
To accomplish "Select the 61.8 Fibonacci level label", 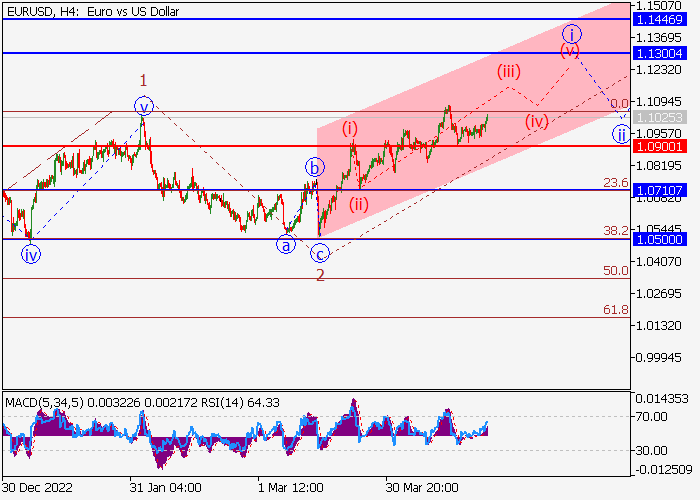I will (x=615, y=310).
